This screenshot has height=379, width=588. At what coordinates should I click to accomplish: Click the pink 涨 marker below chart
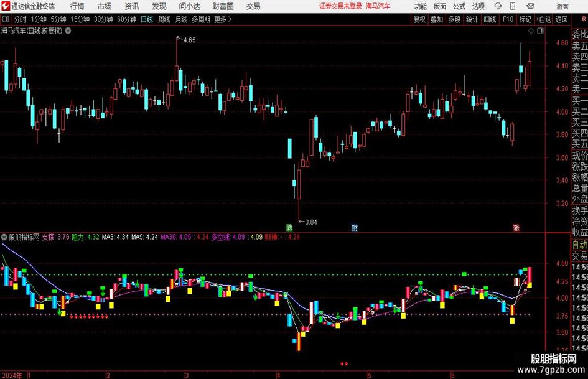(x=516, y=227)
